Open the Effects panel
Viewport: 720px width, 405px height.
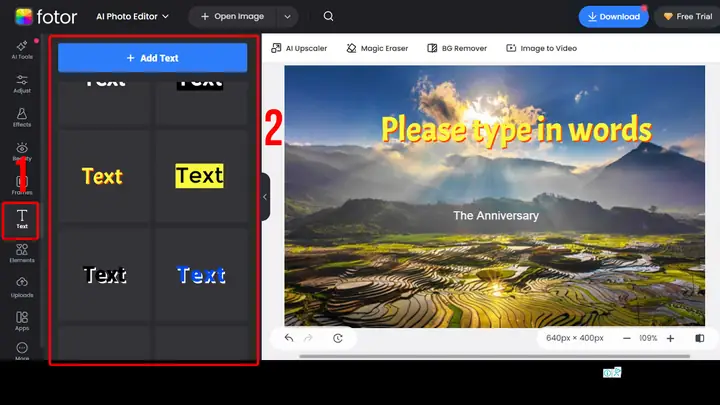pyautogui.click(x=22, y=118)
